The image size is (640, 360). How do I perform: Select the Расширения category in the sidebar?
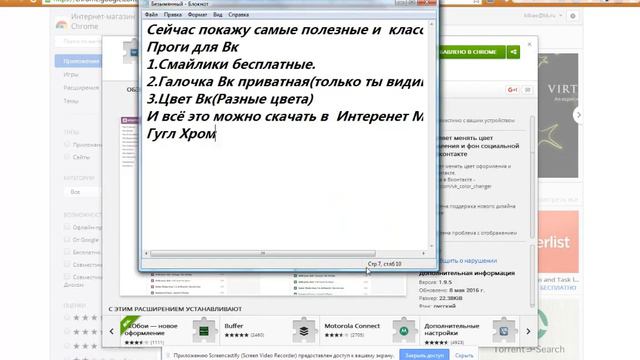tap(81, 88)
